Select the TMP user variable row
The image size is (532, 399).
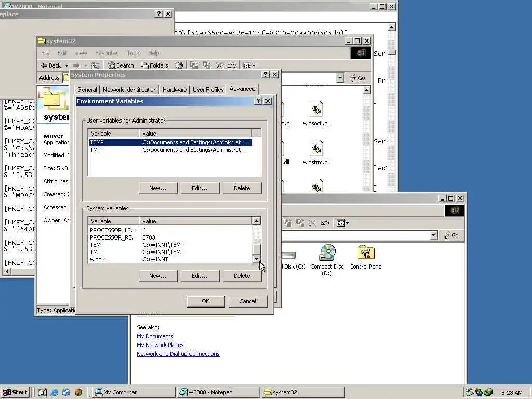[x=170, y=150]
